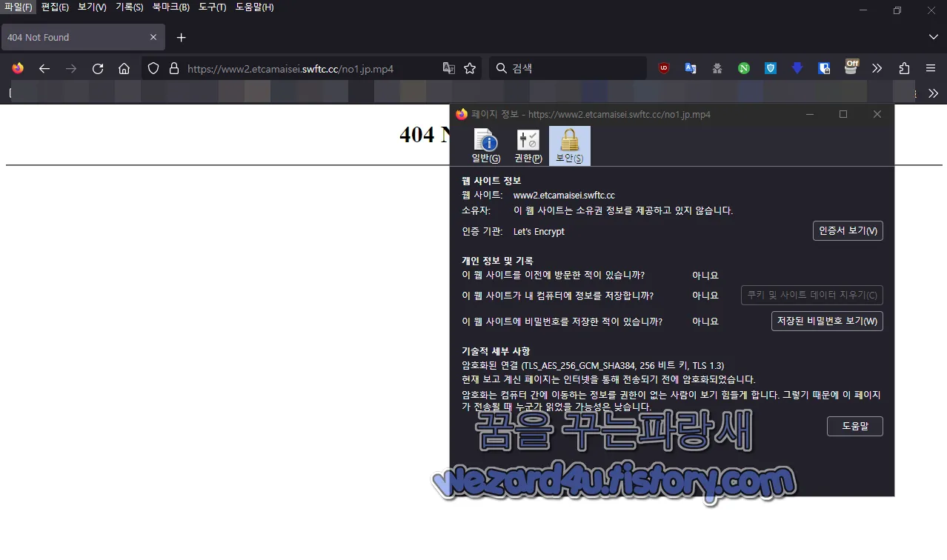Open the 파일(F) menu

coord(18,7)
